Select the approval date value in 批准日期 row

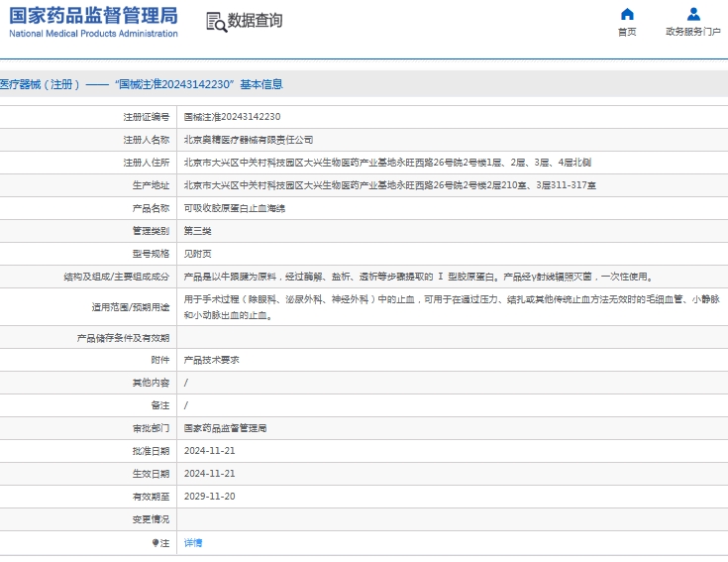pyautogui.click(x=209, y=451)
